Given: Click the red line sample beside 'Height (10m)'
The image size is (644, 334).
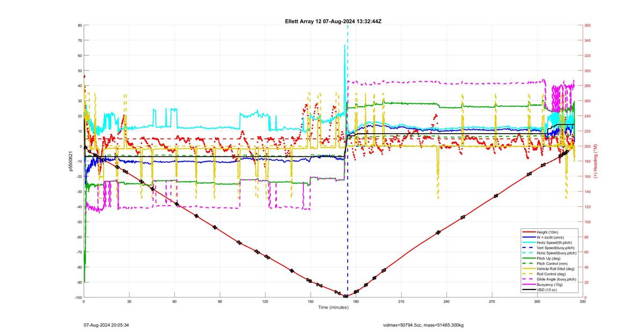Looking at the screenshot, I should 529,232.
